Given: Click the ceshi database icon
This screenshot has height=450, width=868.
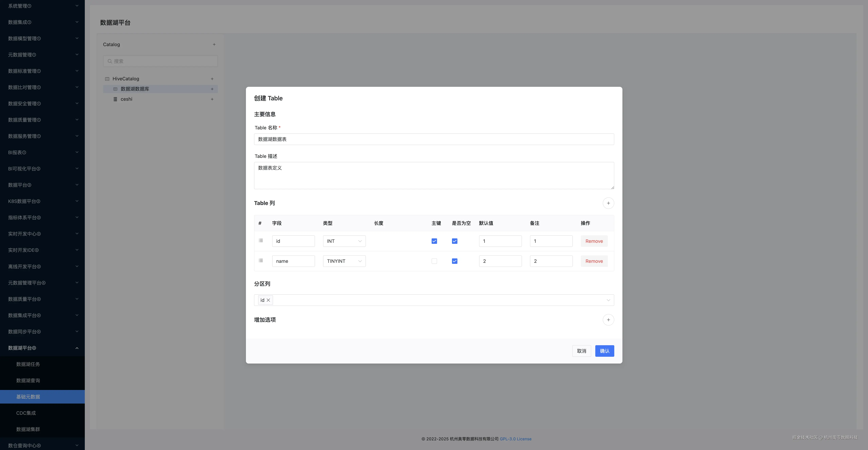Looking at the screenshot, I should [115, 99].
